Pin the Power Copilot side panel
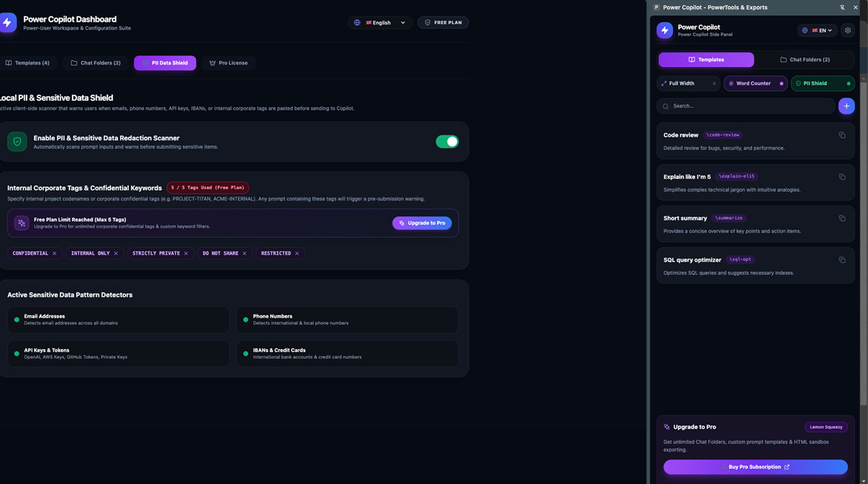Viewport: 868px width, 484px height. pyautogui.click(x=842, y=8)
